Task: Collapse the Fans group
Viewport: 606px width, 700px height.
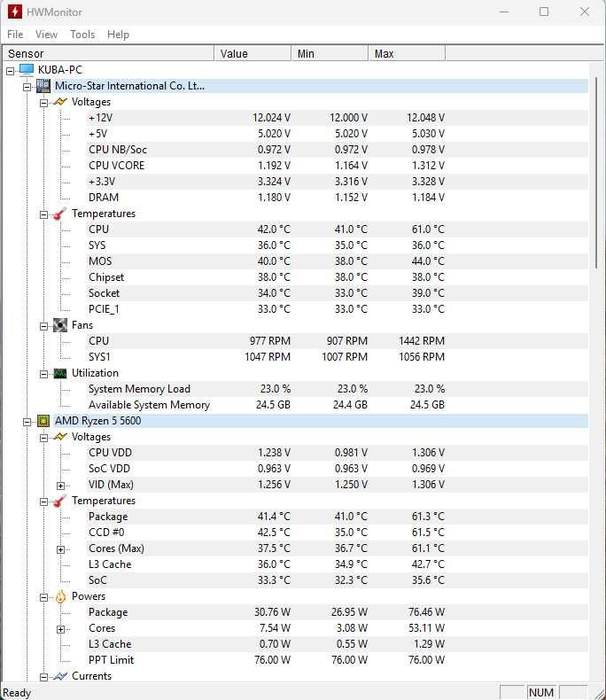Action: 43,326
